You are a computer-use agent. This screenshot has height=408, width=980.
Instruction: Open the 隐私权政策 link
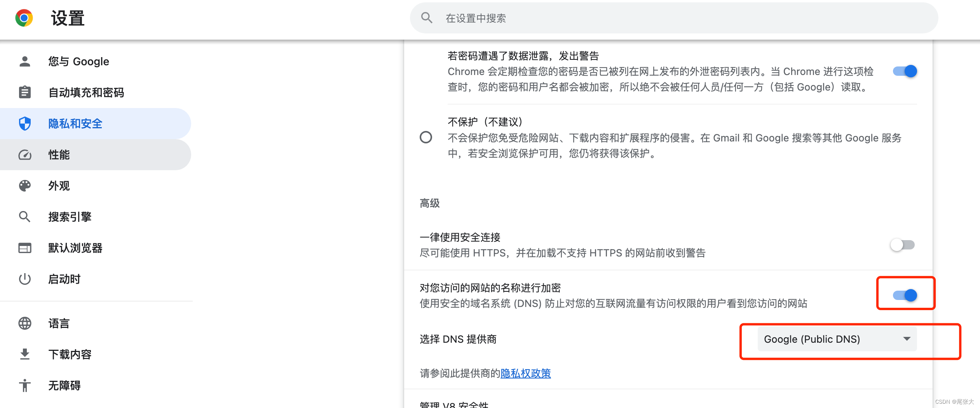coord(525,373)
